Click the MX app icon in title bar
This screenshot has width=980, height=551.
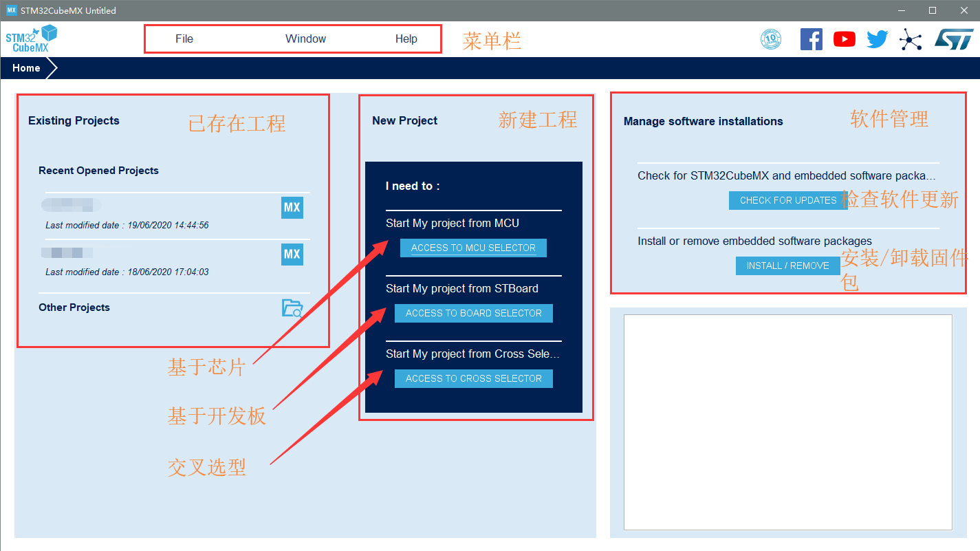11,10
